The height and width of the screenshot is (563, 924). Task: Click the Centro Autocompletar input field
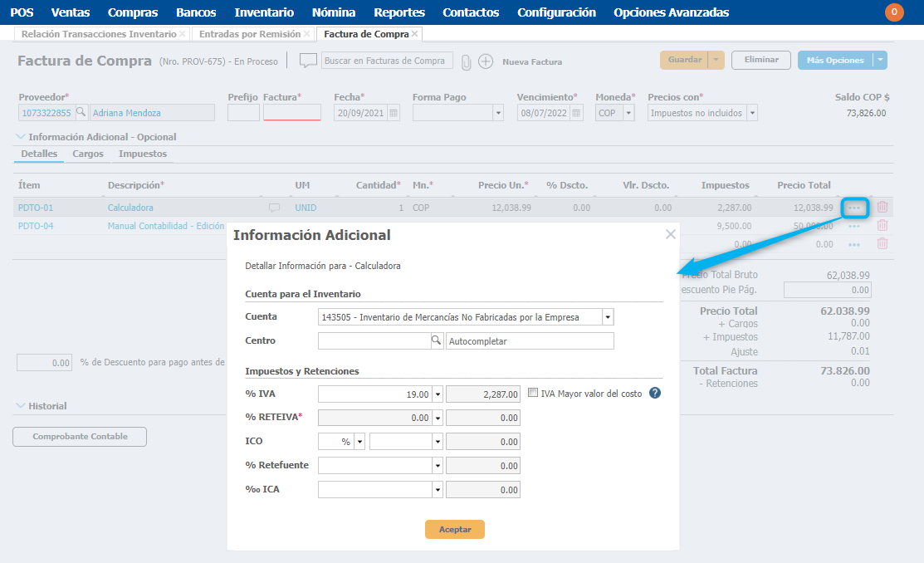pyautogui.click(x=529, y=341)
